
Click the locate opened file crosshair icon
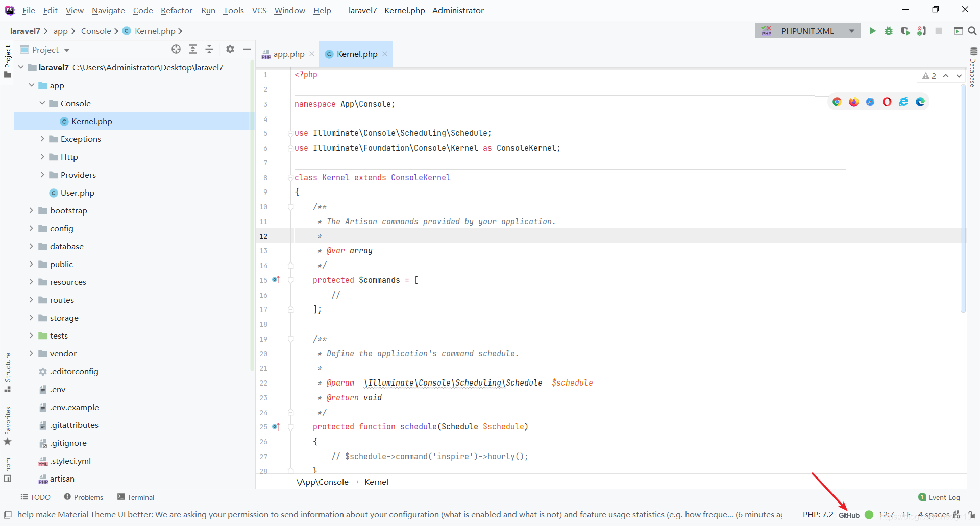[176, 49]
